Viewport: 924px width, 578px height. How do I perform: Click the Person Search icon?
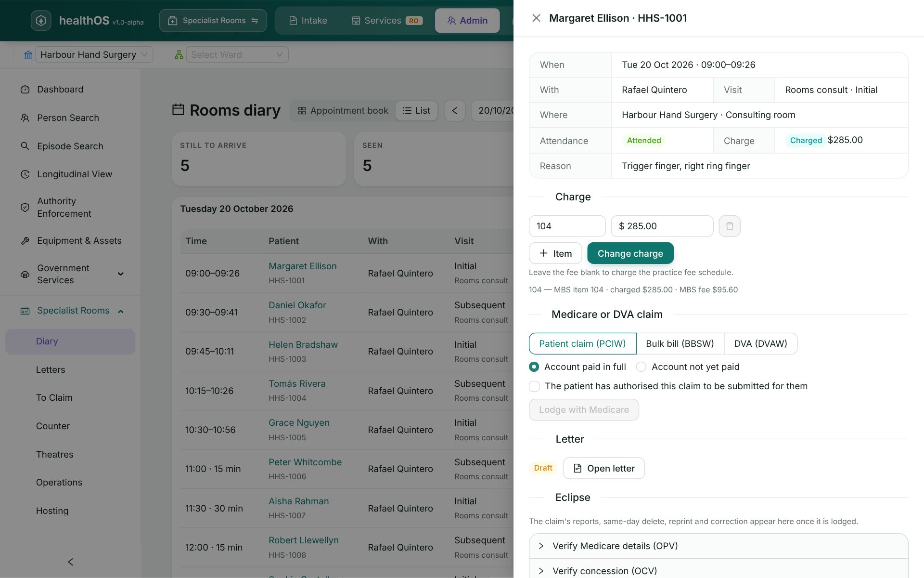(x=25, y=118)
